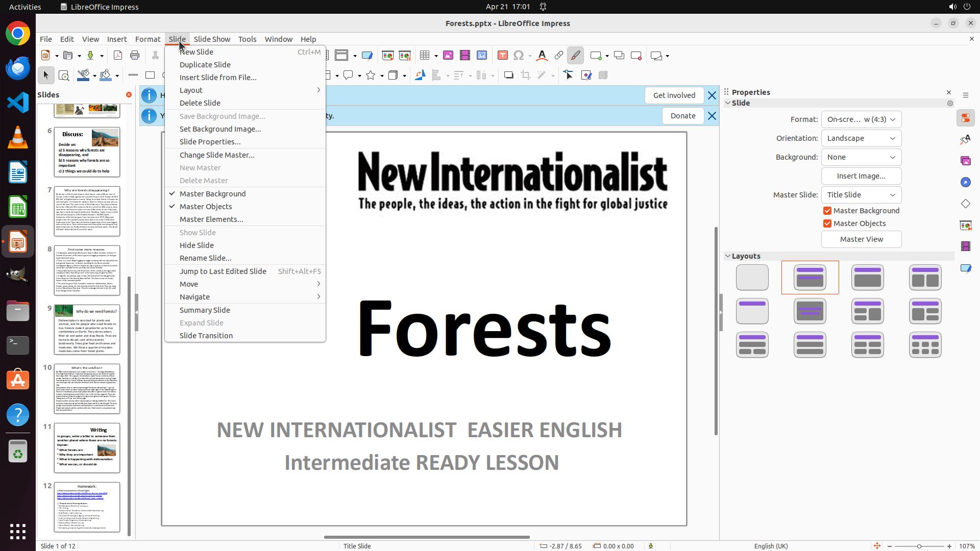
Task: Open the Master Slide dropdown
Action: click(x=861, y=195)
